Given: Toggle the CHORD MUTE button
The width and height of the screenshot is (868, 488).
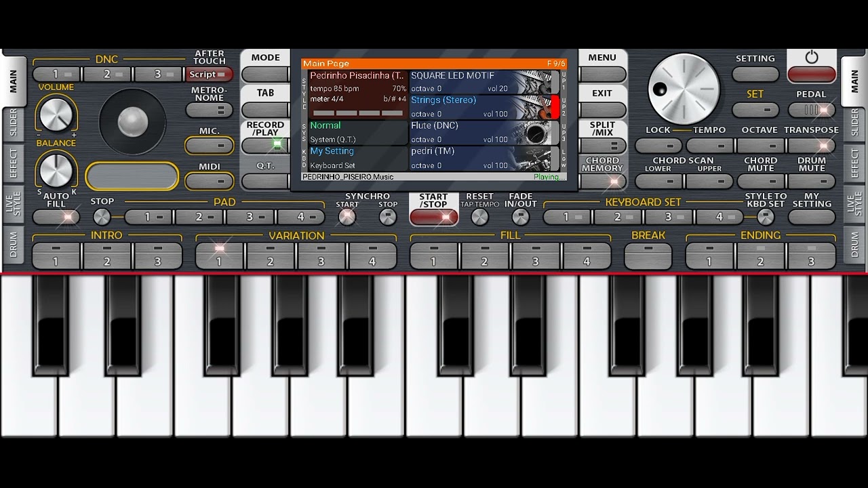Looking at the screenshot, I should click(761, 181).
